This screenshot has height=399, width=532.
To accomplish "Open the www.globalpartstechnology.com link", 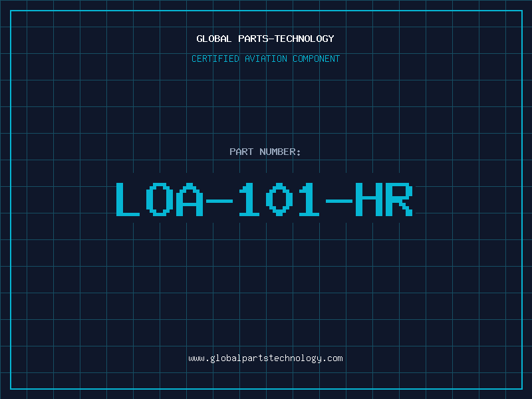I will [265, 358].
